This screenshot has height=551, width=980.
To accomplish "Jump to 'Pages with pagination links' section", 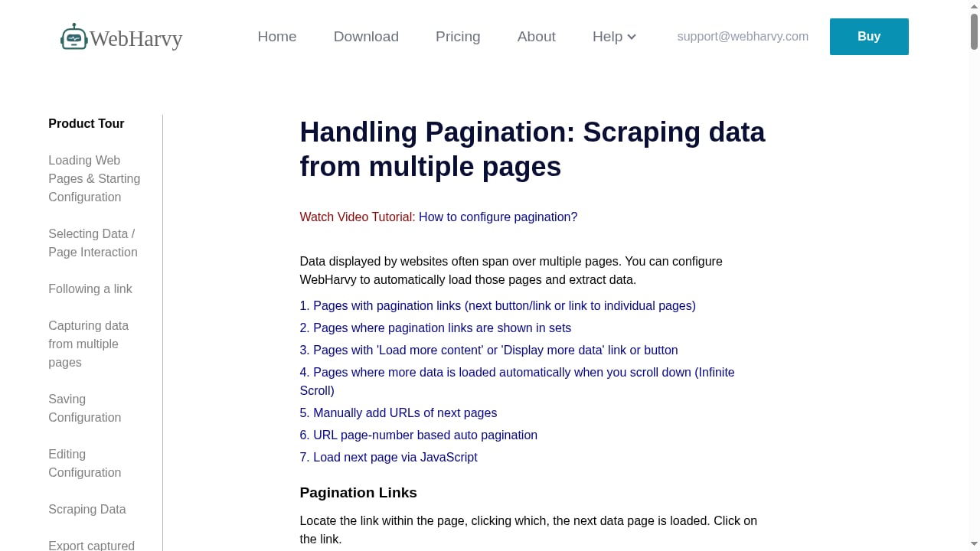I will [498, 306].
